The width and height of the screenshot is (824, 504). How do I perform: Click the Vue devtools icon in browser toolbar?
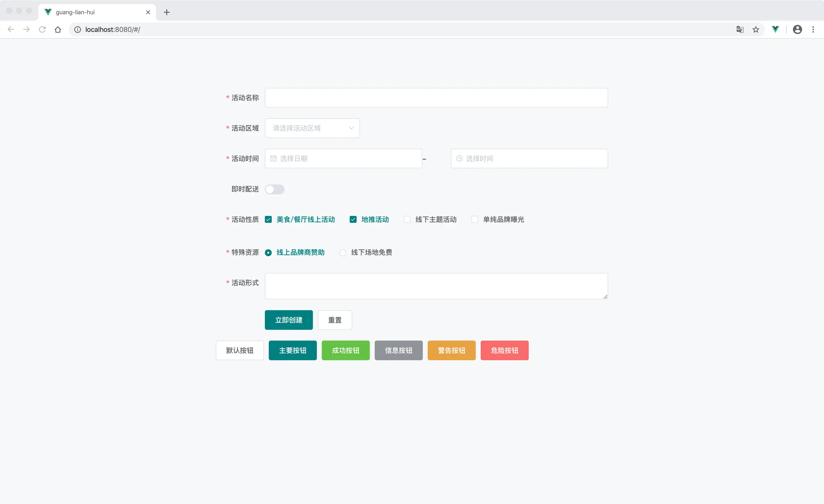tap(775, 29)
